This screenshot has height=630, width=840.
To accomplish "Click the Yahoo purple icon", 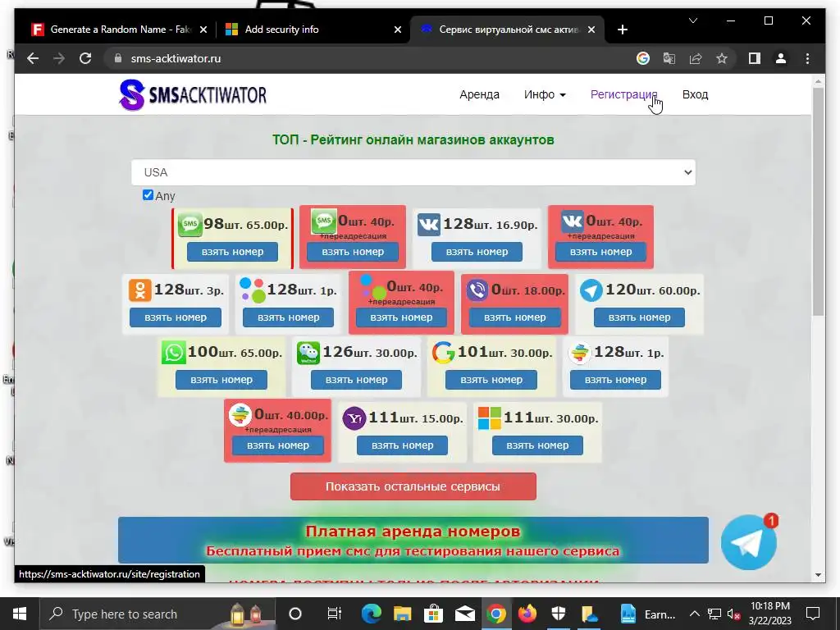I will pos(354,418).
